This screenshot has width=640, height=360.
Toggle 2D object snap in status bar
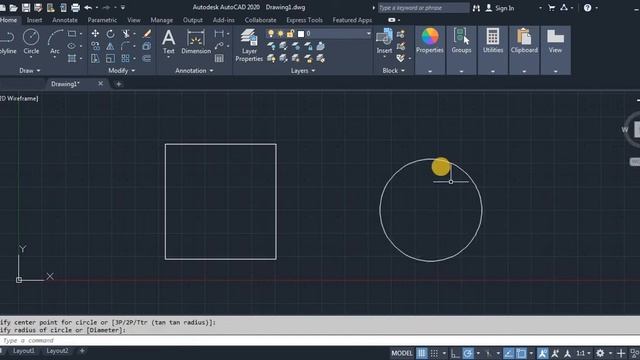pos(521,353)
